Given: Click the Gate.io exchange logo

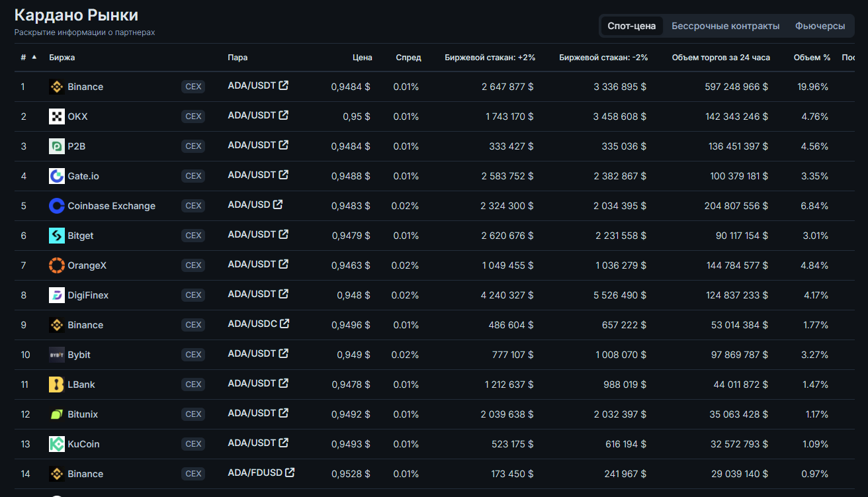Looking at the screenshot, I should (x=57, y=176).
